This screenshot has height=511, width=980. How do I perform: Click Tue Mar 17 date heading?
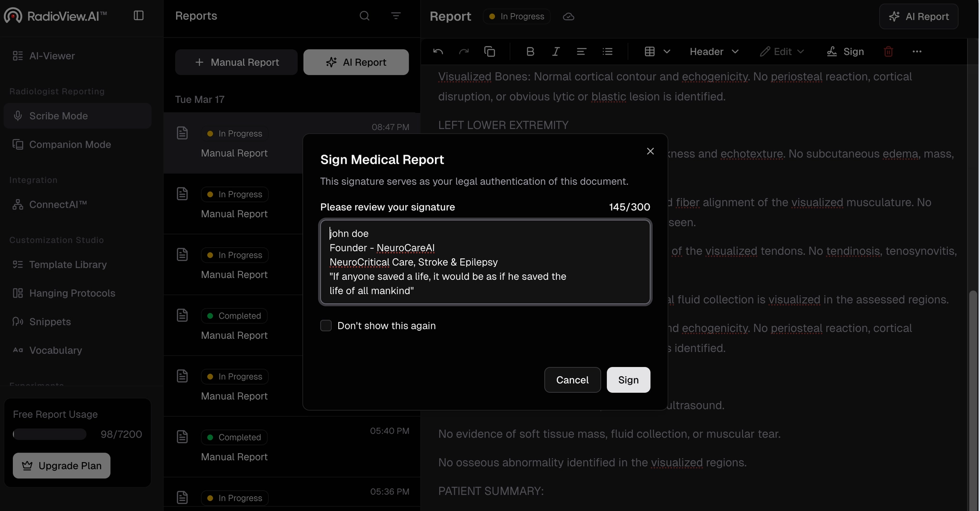tap(200, 100)
